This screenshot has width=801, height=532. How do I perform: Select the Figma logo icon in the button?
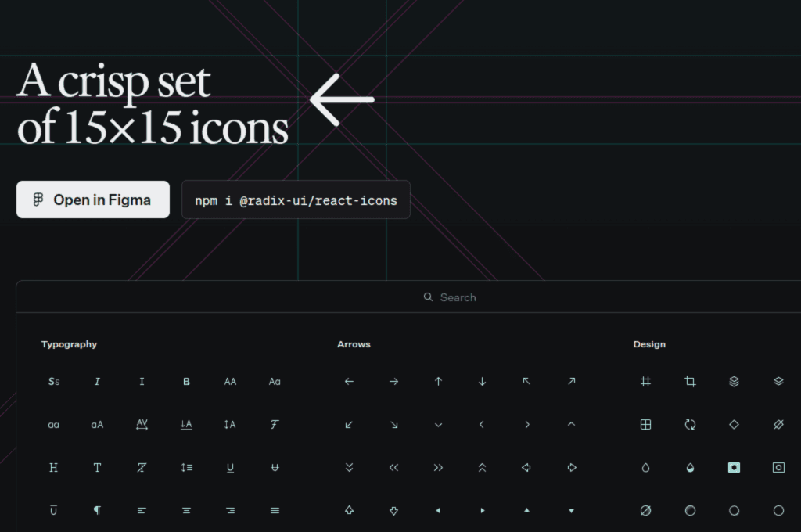38,199
